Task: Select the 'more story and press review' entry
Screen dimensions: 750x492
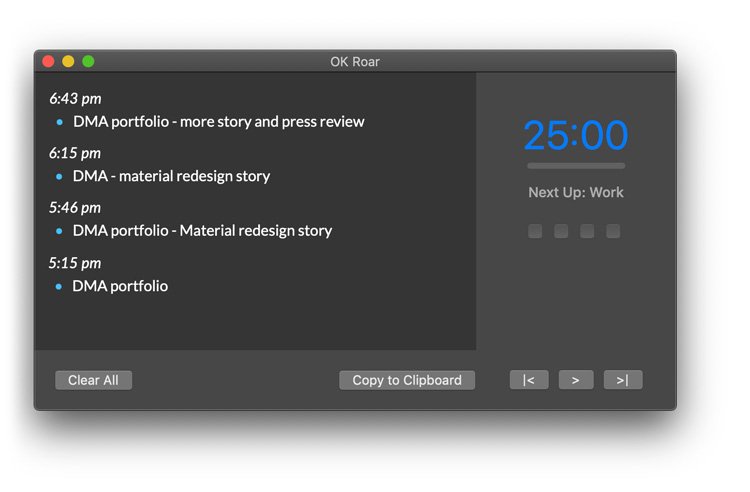Action: (x=218, y=122)
